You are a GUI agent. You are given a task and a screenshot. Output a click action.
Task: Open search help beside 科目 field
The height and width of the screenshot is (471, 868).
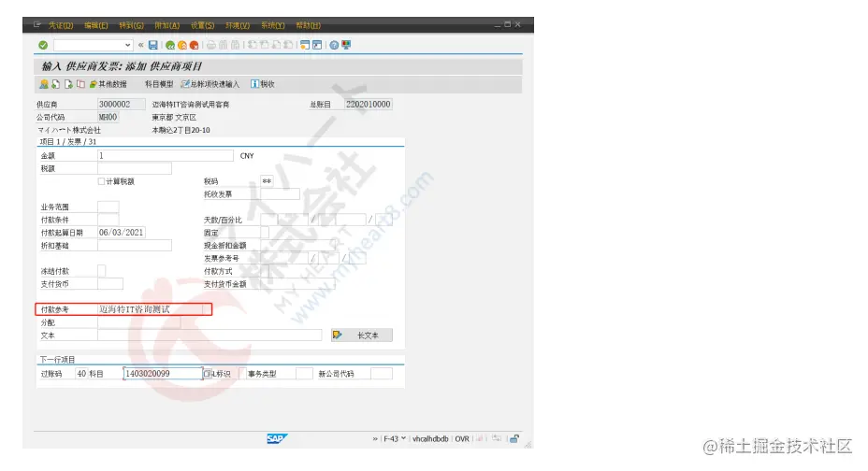tap(207, 374)
